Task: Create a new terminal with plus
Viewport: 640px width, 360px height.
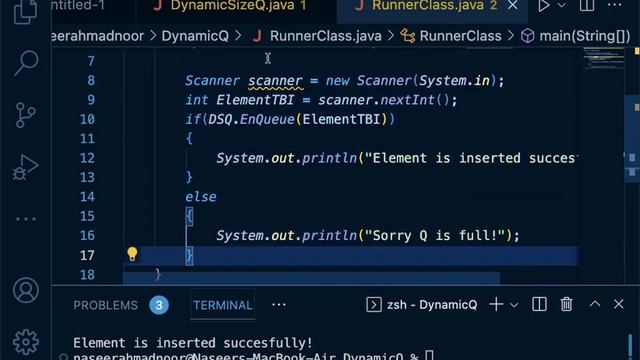Action: tap(496, 304)
